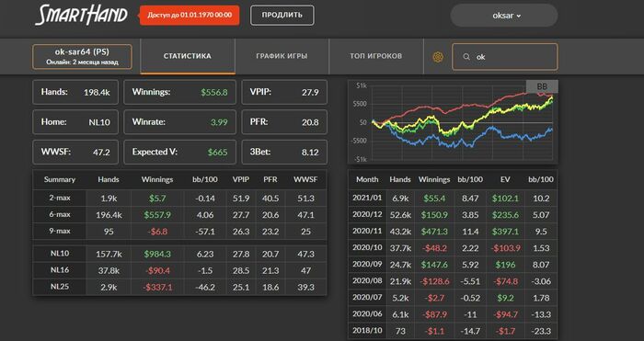
Task: Click the Winrate 3.99 stat box
Action: 180,122
